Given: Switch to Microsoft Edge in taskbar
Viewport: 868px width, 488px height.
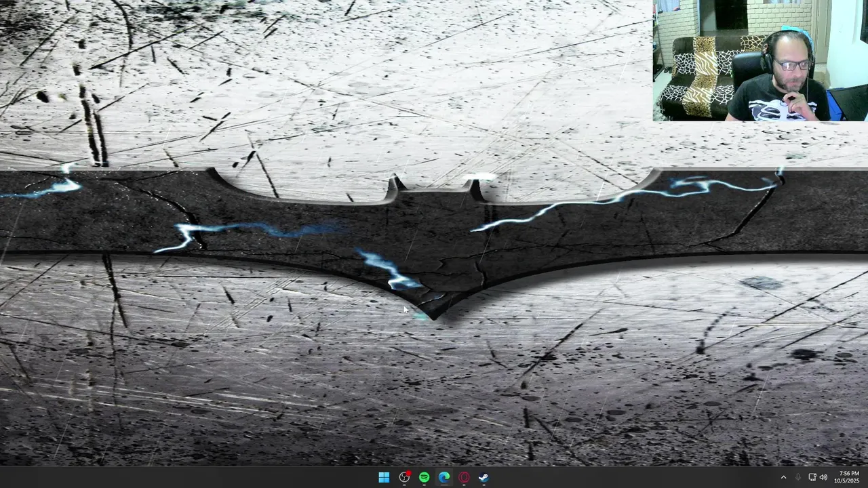Looking at the screenshot, I should click(444, 477).
